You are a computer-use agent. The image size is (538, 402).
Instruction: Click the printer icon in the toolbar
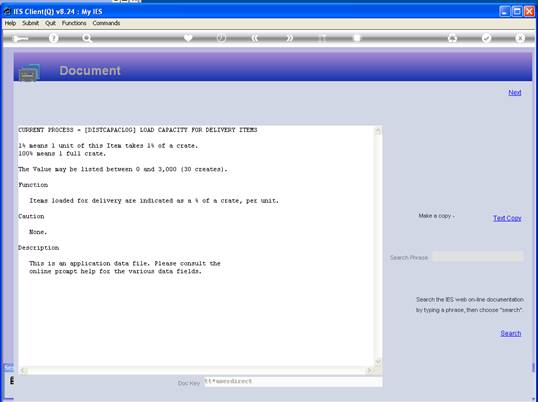click(x=453, y=38)
